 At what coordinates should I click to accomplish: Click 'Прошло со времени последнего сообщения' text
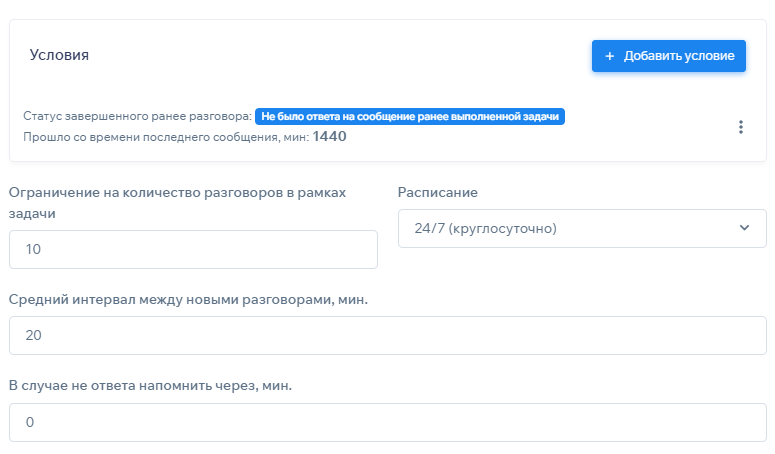pos(165,137)
